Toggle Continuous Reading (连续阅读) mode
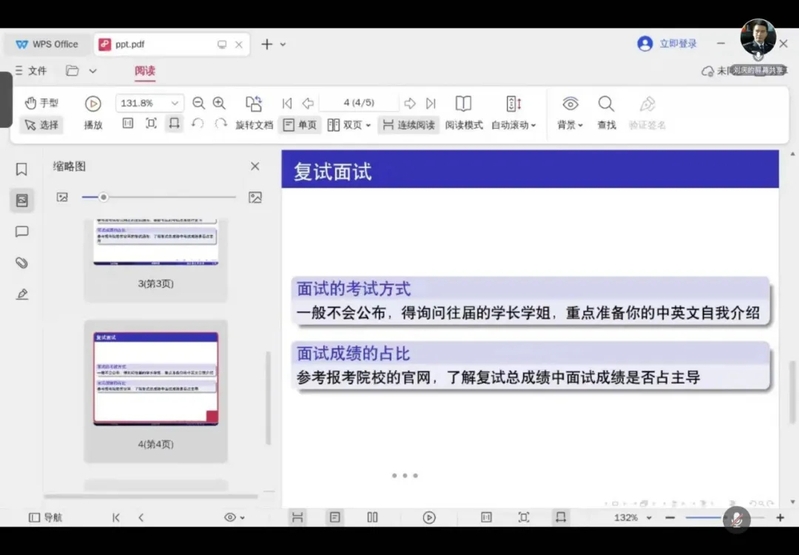 click(408, 125)
